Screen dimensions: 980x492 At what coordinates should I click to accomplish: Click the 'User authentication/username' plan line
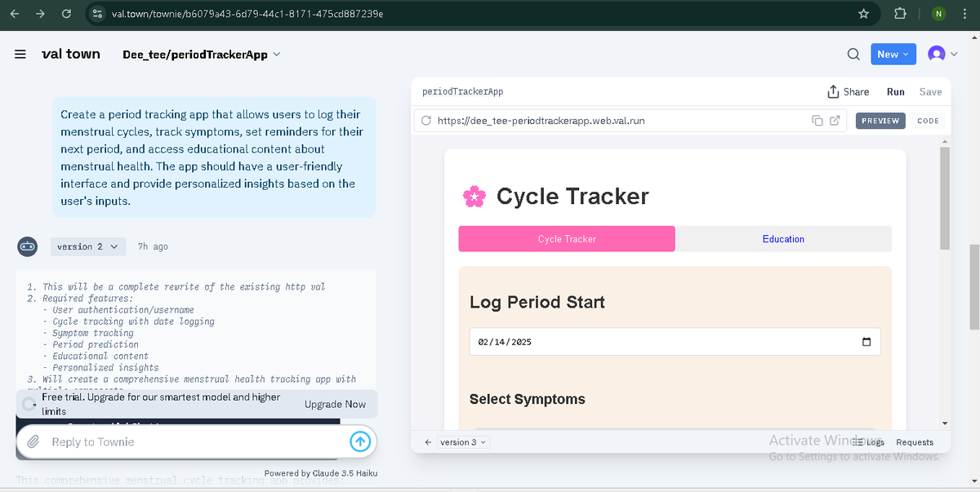(123, 310)
